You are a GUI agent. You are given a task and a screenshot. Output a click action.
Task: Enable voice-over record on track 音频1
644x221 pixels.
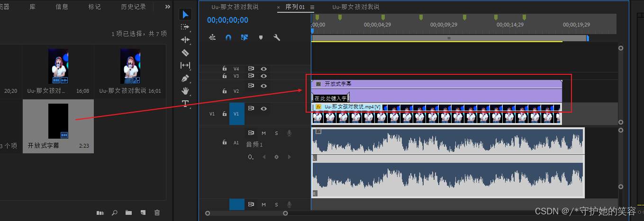click(x=289, y=133)
